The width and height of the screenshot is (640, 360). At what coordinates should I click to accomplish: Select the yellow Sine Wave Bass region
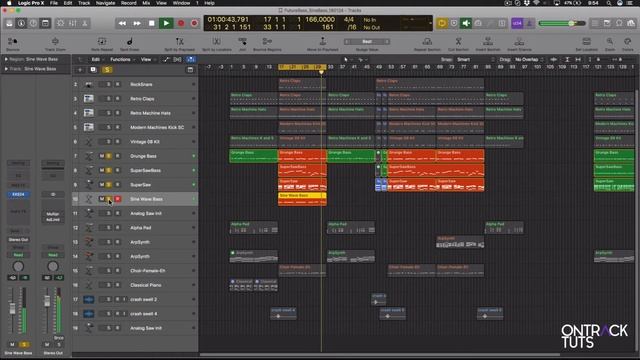coord(302,199)
